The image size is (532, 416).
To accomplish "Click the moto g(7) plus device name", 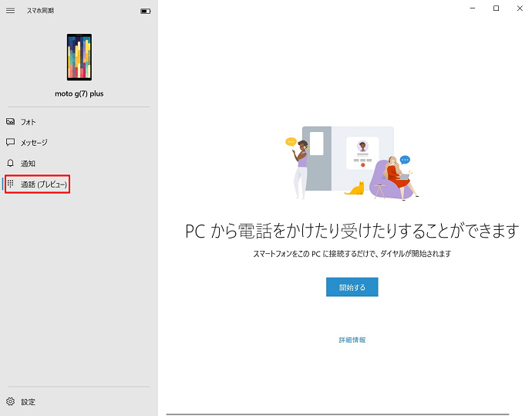I will tap(79, 93).
